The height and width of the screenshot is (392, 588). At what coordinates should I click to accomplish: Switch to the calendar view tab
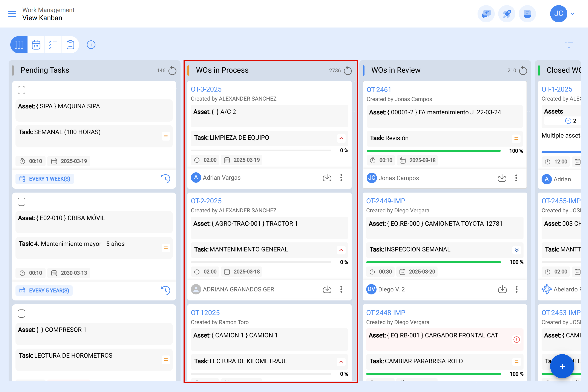[36, 45]
